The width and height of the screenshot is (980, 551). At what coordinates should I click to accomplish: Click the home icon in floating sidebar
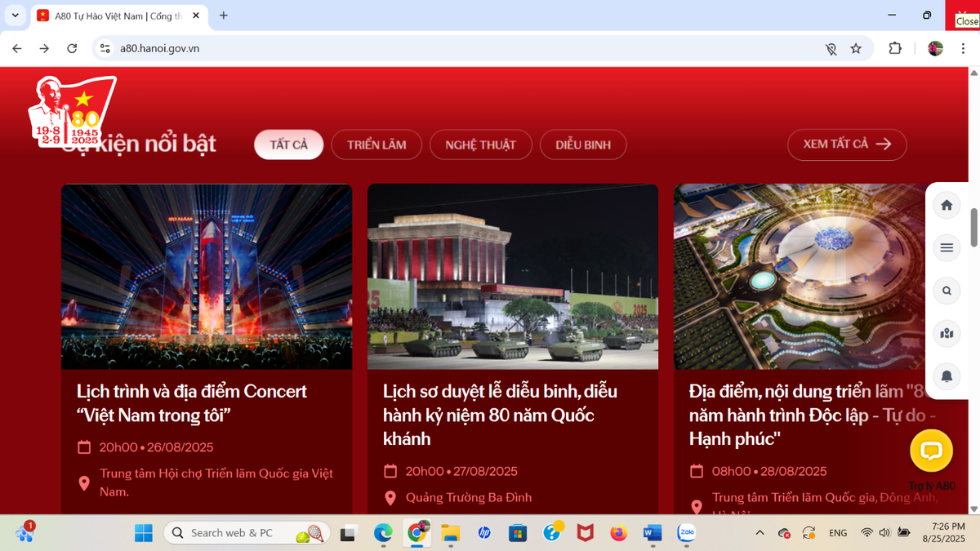[x=947, y=205]
